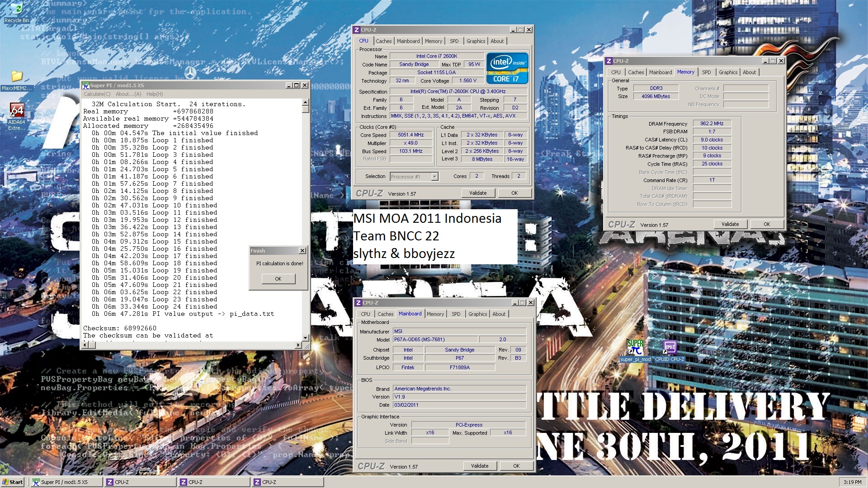Screen dimensions: 868x488
Task: Open SPD tab in memory CPU-Z window
Action: [x=706, y=72]
